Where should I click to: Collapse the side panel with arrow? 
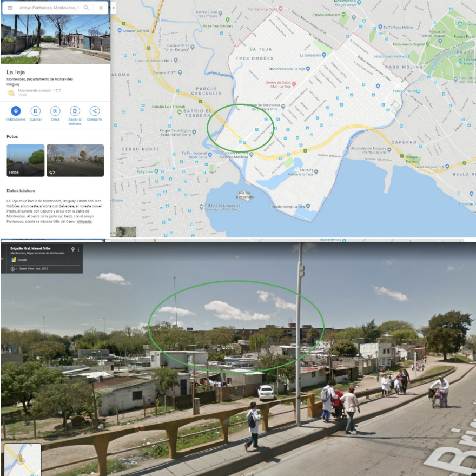pyautogui.click(x=114, y=8)
